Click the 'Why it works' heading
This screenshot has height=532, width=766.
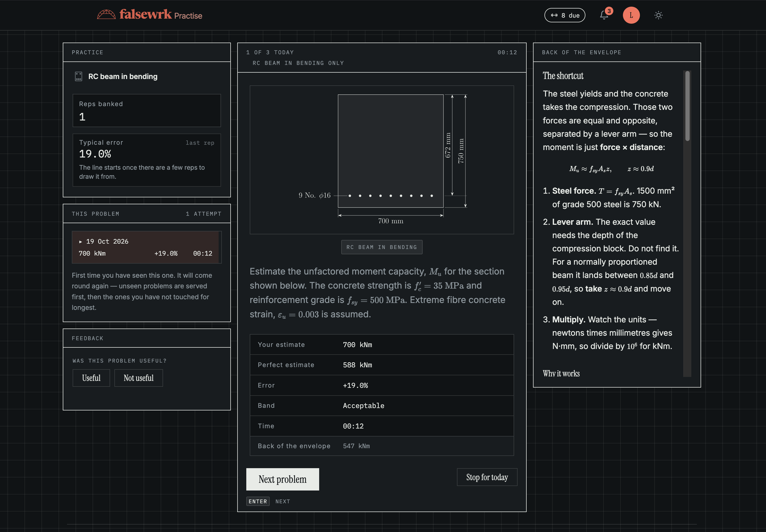tap(561, 373)
